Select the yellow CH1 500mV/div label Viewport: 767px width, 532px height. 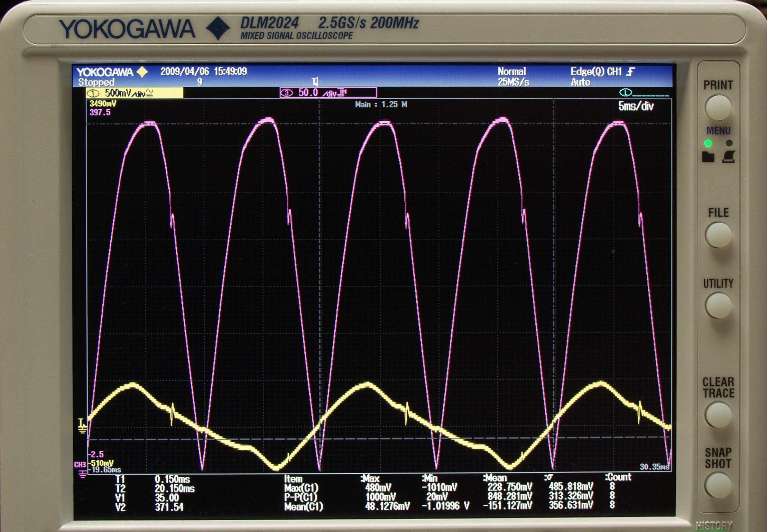[x=135, y=93]
